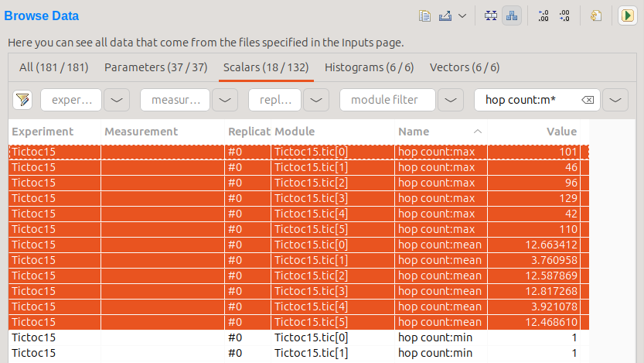Click the Experiment column header

pyautogui.click(x=55, y=132)
